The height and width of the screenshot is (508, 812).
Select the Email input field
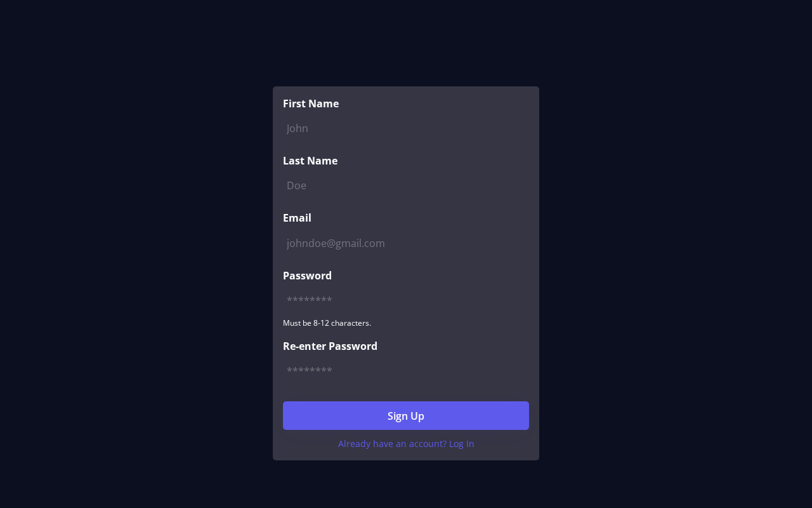click(406, 243)
